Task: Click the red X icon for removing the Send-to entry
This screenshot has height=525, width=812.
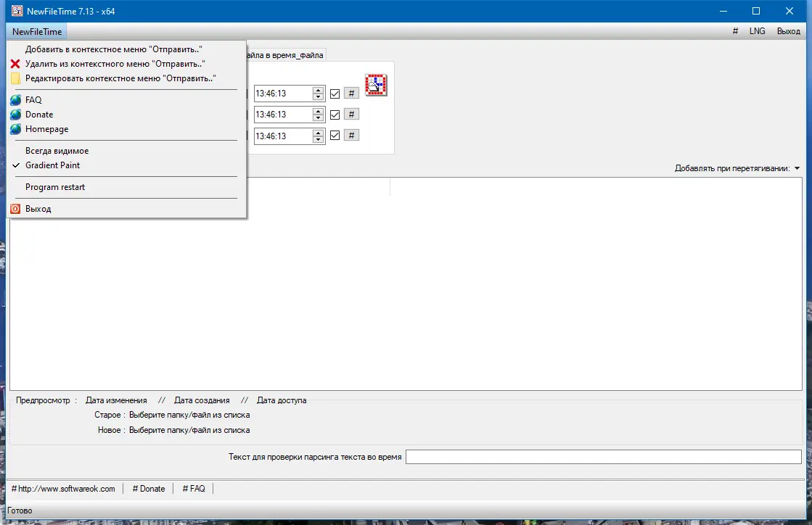Action: (15, 64)
